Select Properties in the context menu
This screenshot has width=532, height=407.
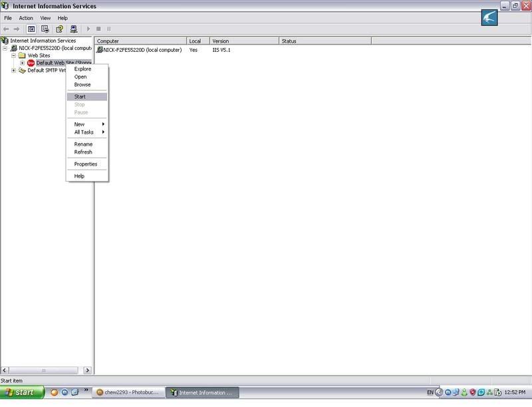pyautogui.click(x=86, y=164)
